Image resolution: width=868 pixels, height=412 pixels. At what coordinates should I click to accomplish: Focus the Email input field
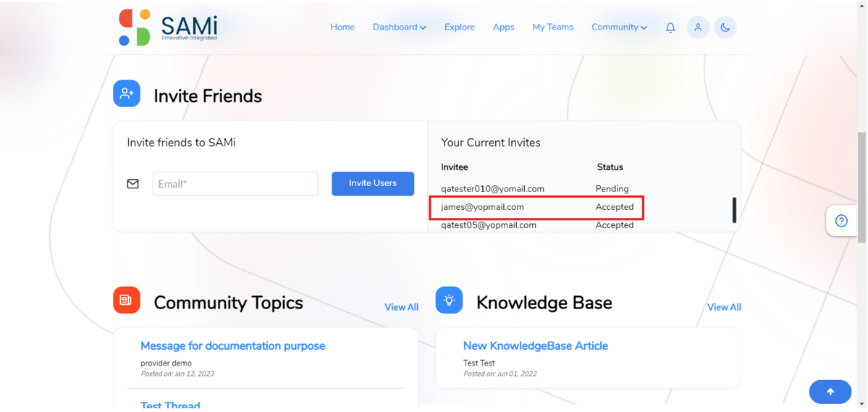(235, 184)
